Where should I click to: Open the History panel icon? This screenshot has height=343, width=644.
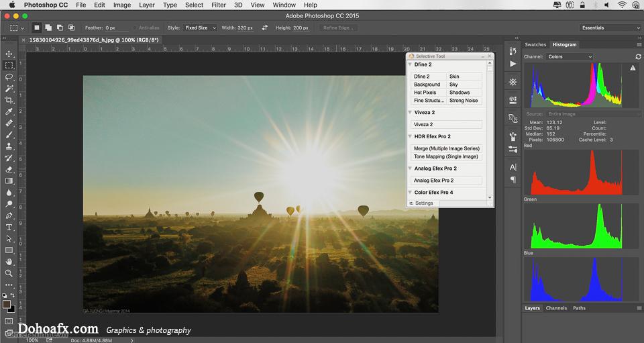point(513,51)
